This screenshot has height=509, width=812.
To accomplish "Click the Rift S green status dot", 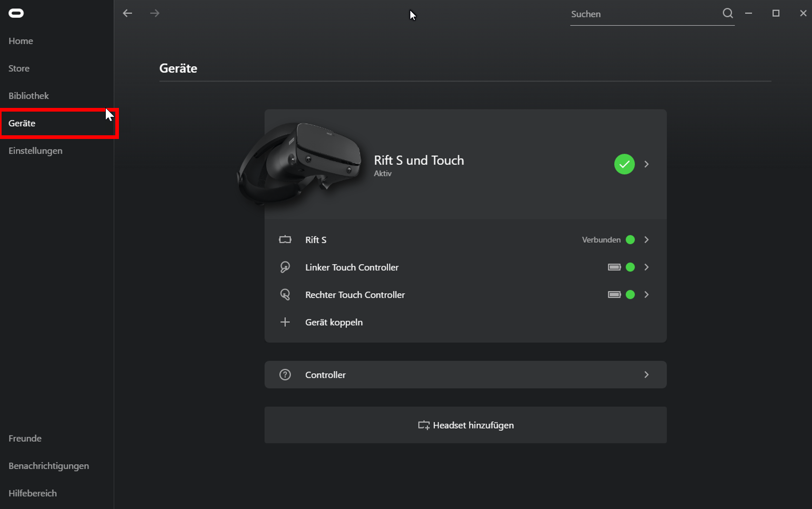I will (x=630, y=239).
